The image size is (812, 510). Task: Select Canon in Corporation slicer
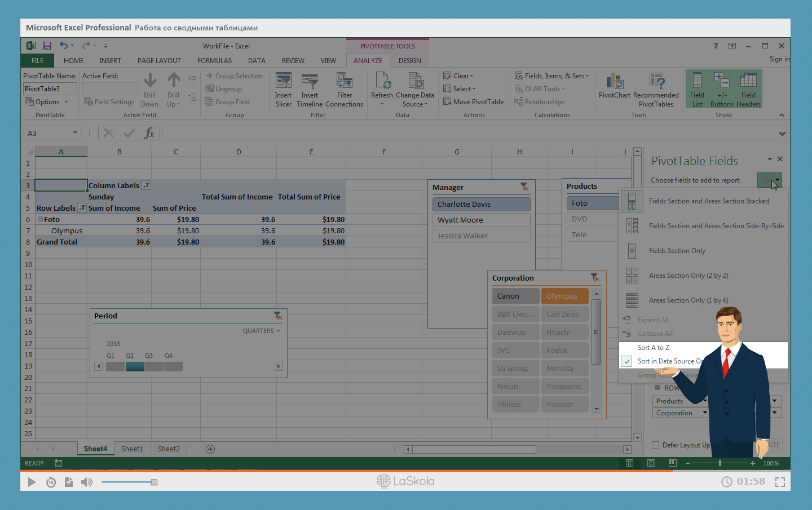[515, 296]
